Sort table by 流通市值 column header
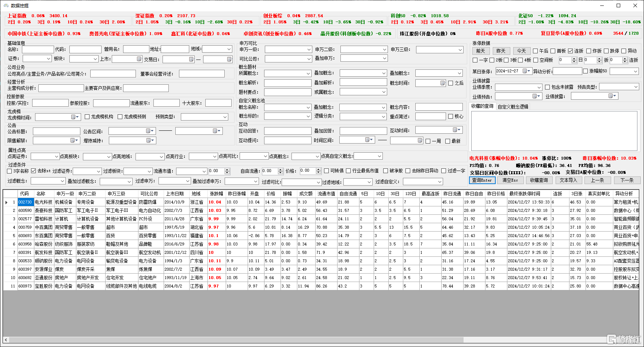 [x=326, y=194]
